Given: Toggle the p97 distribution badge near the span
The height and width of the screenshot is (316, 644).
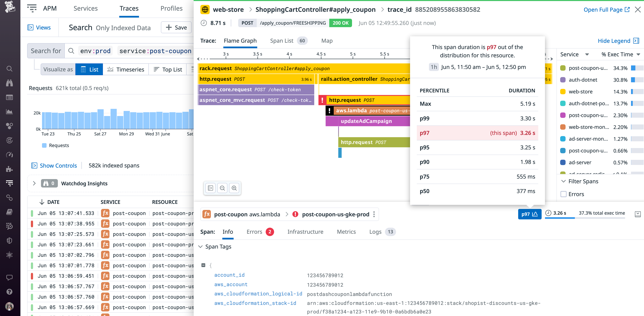Looking at the screenshot, I should pos(530,214).
